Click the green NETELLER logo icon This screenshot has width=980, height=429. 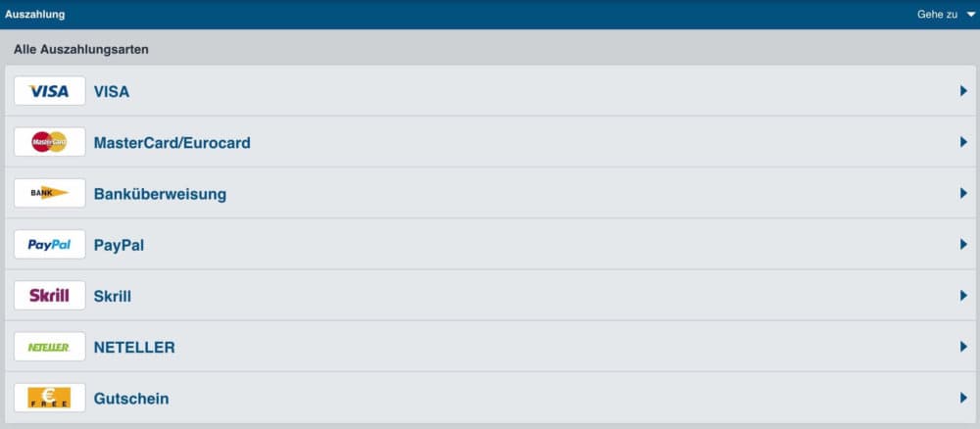pos(49,347)
